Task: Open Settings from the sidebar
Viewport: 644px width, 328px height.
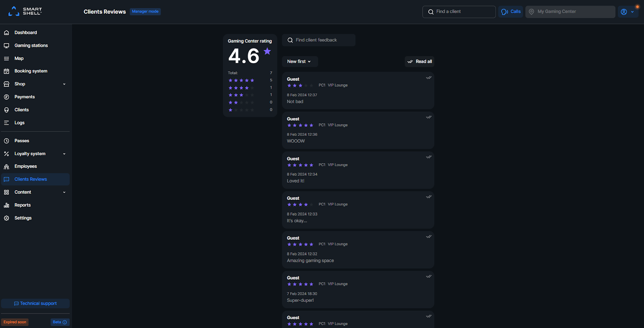Action: pos(23,218)
